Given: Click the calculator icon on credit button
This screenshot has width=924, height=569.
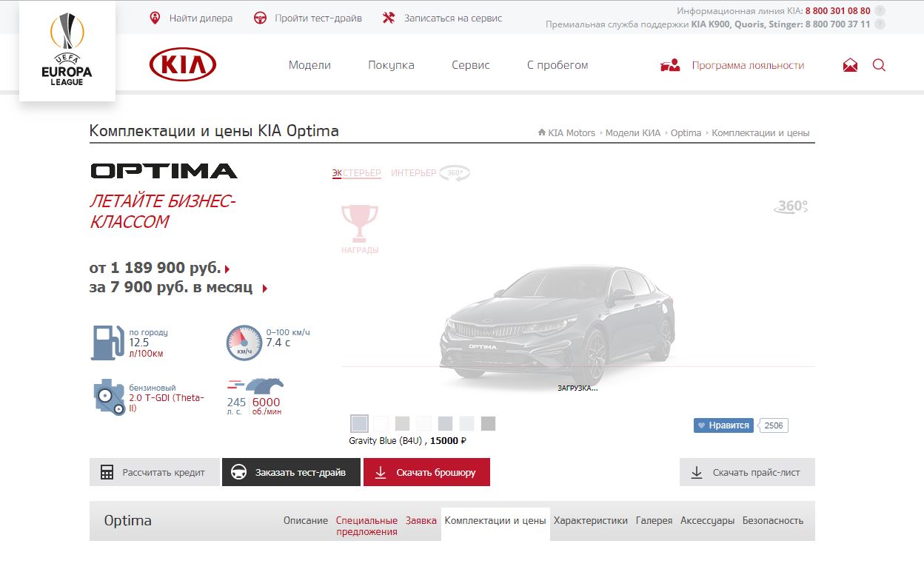Looking at the screenshot, I should tap(107, 472).
